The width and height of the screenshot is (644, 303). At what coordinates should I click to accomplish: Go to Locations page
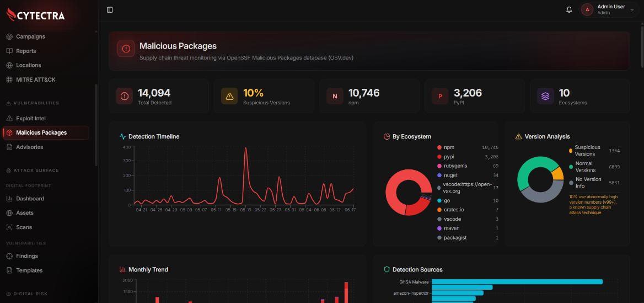click(28, 65)
